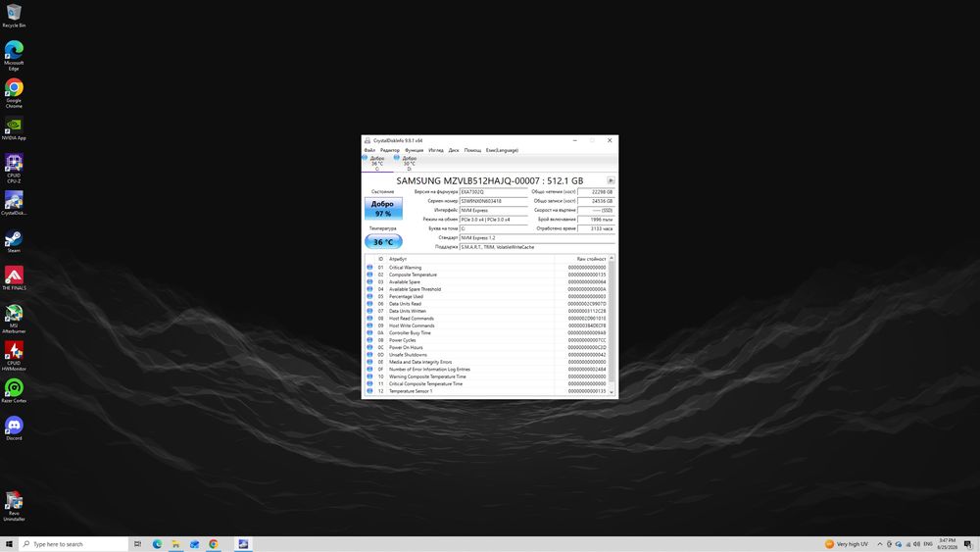The height and width of the screenshot is (552, 980).
Task: Open THE FINALS desktop shortcut
Action: pos(14,278)
